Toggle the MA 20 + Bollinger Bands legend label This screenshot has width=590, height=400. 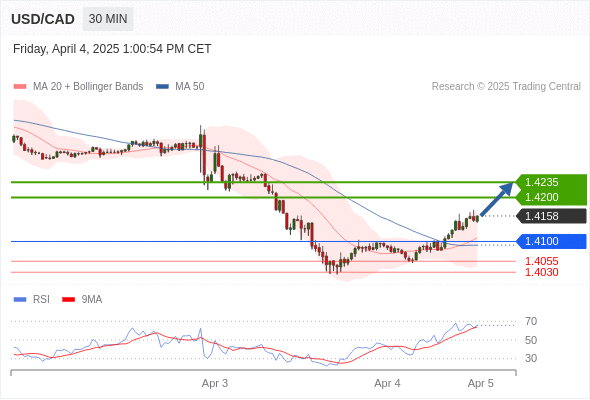[x=88, y=87]
